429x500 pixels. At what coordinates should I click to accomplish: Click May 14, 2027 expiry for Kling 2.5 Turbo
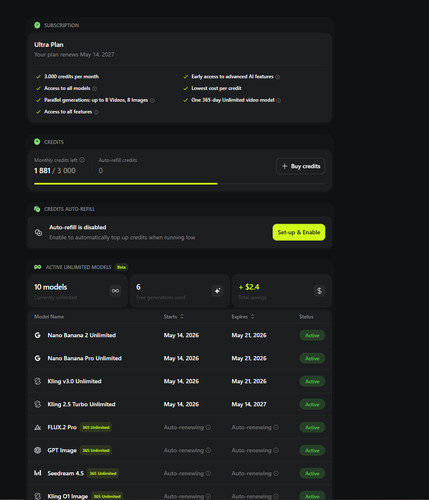[249, 404]
